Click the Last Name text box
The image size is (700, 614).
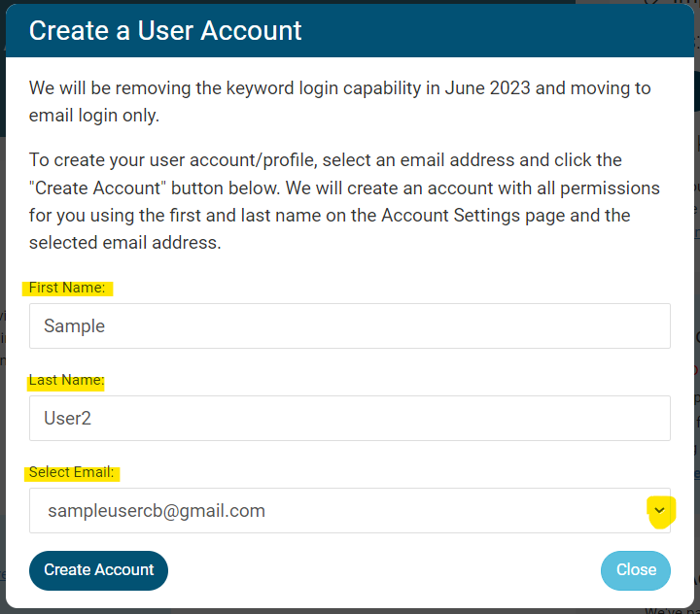coord(349,419)
